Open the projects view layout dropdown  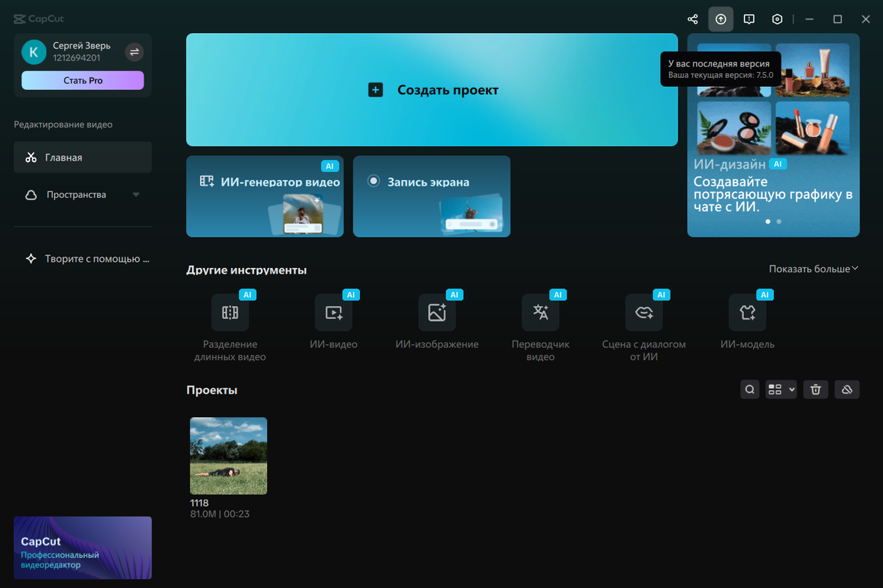coord(781,390)
